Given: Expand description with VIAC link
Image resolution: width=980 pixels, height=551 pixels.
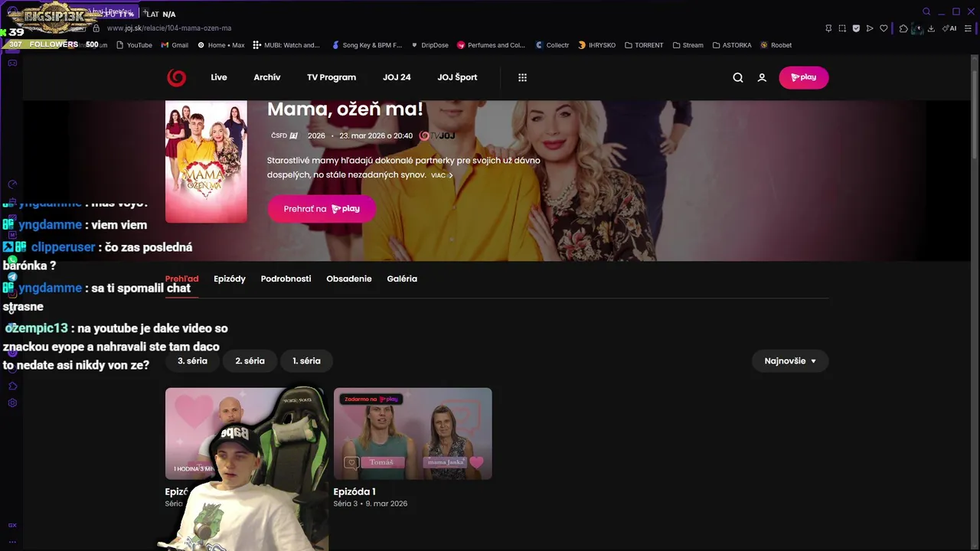Looking at the screenshot, I should coord(442,175).
